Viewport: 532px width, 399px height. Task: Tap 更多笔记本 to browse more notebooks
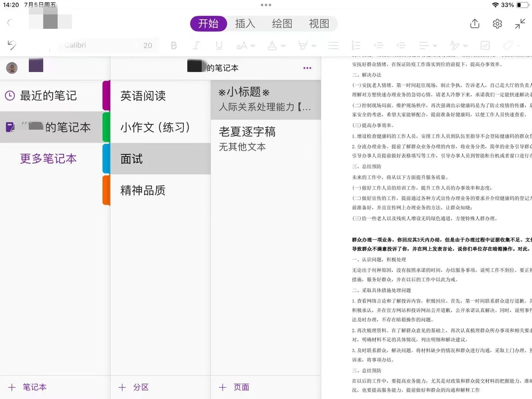tap(48, 159)
